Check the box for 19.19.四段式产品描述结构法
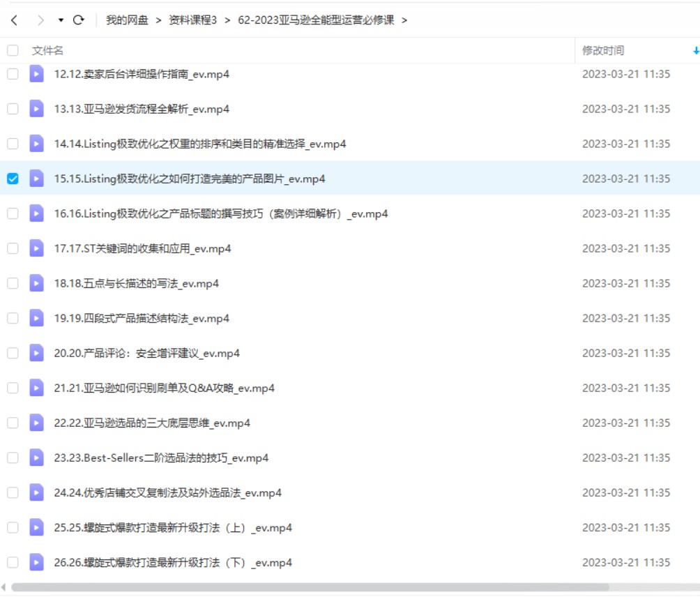This screenshot has height=604, width=700. tap(13, 318)
